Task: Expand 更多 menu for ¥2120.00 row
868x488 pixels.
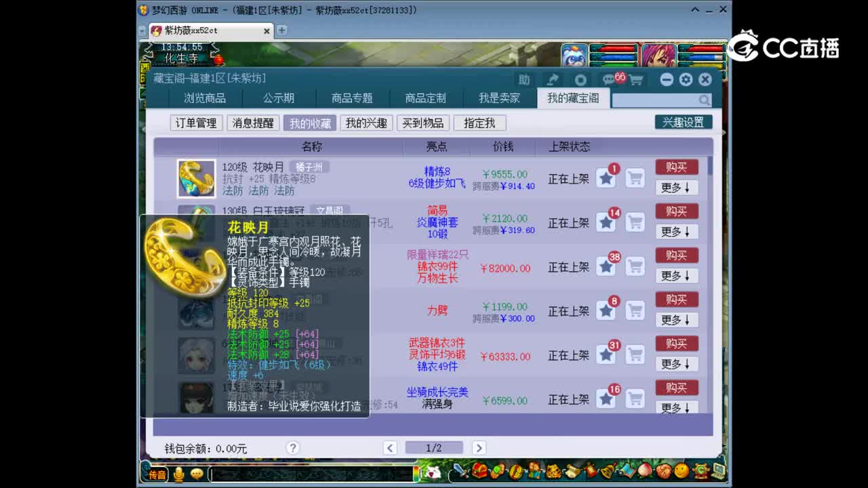Action: [x=676, y=232]
